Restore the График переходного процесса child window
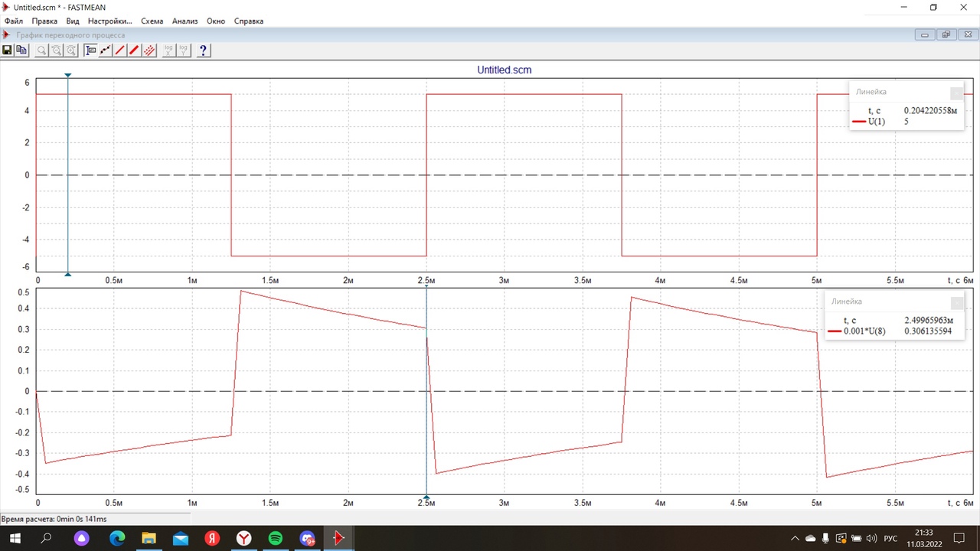980x551 pixels. click(946, 35)
